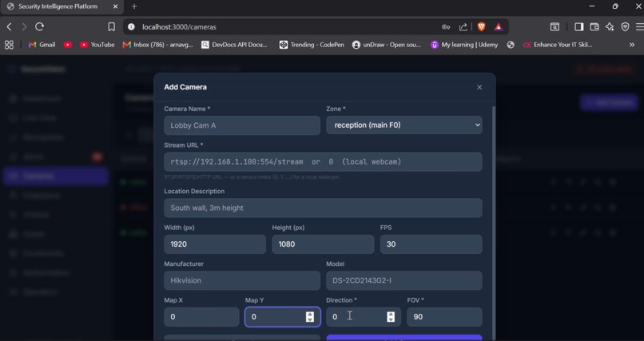This screenshot has width=644, height=341.
Task: Click the Map Y number field
Action: [x=283, y=317]
